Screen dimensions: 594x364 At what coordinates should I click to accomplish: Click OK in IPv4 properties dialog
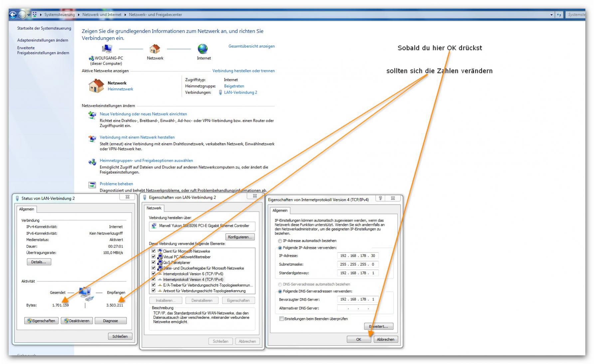coord(359,339)
